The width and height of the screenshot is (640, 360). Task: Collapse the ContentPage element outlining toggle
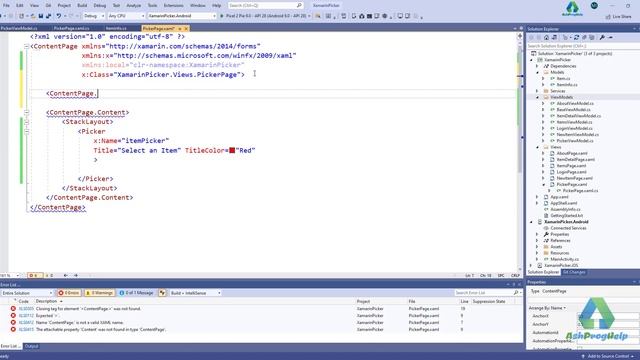click(27, 47)
